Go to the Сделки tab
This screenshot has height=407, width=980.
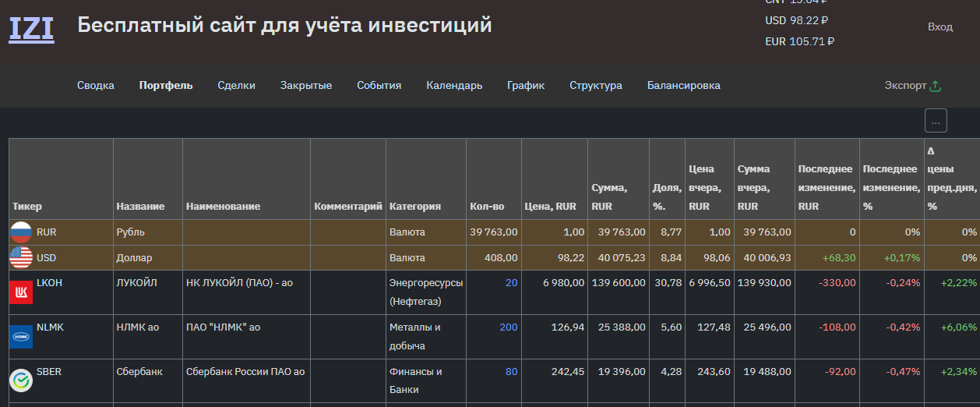pos(237,86)
